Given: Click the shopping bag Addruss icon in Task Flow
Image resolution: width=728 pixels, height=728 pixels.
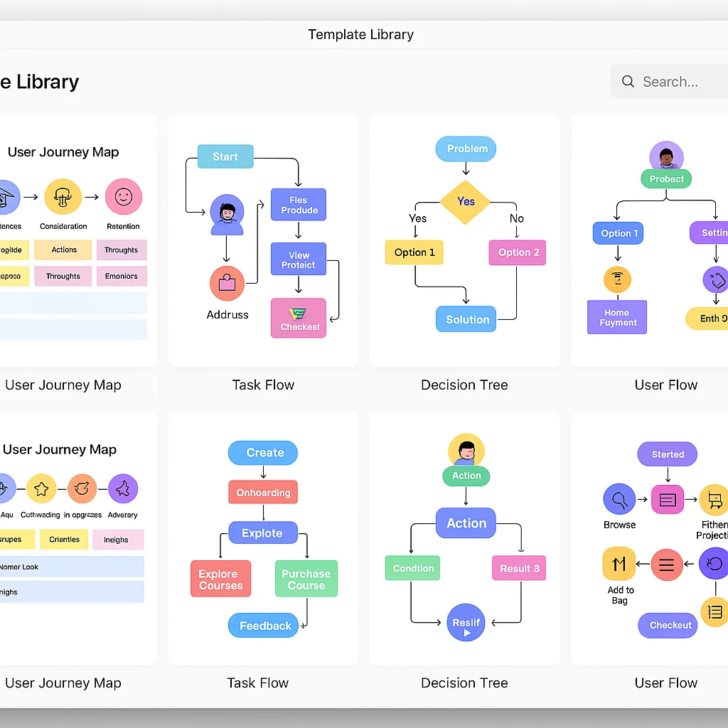Looking at the screenshot, I should click(227, 282).
